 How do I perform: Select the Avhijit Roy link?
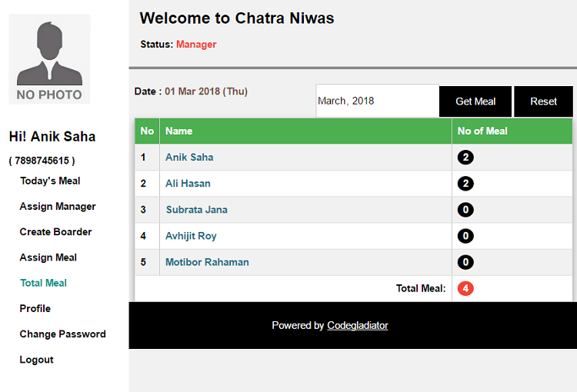tap(191, 236)
